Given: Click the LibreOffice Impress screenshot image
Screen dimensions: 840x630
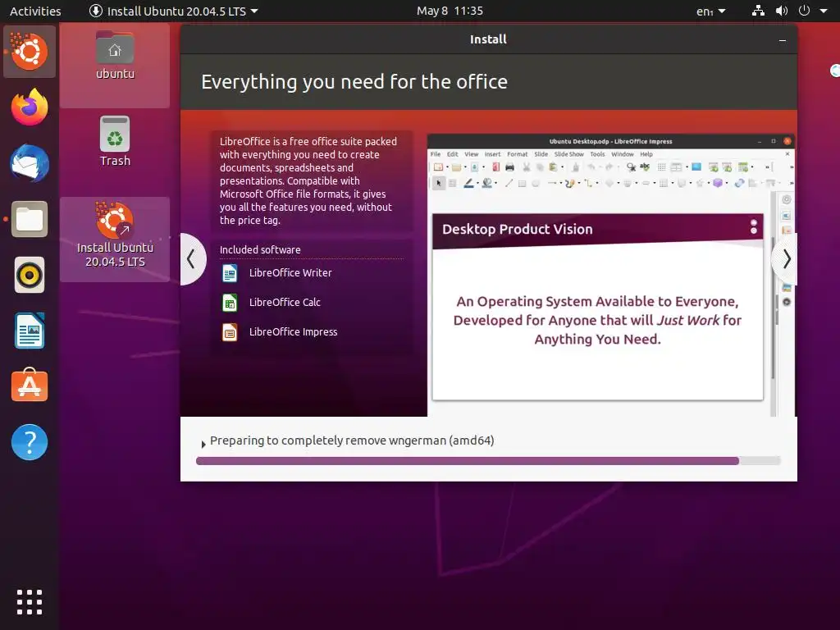Looking at the screenshot, I should click(609, 275).
